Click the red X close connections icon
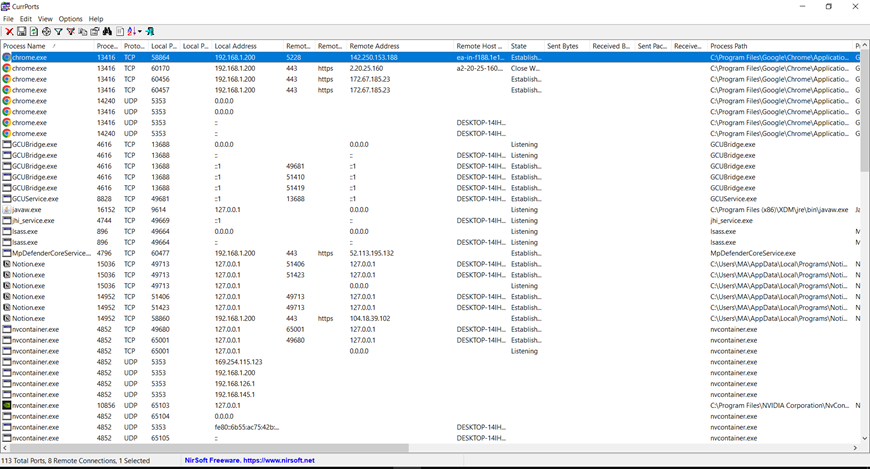The height and width of the screenshot is (469, 870). tap(8, 32)
